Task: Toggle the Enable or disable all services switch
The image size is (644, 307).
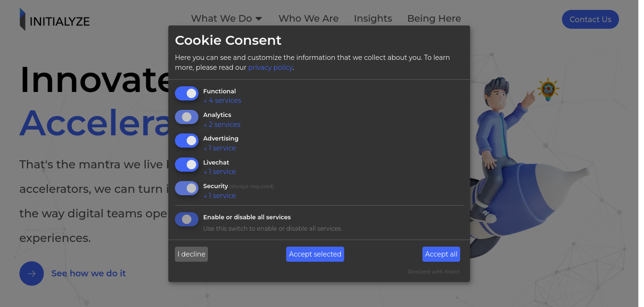Action: tap(187, 219)
